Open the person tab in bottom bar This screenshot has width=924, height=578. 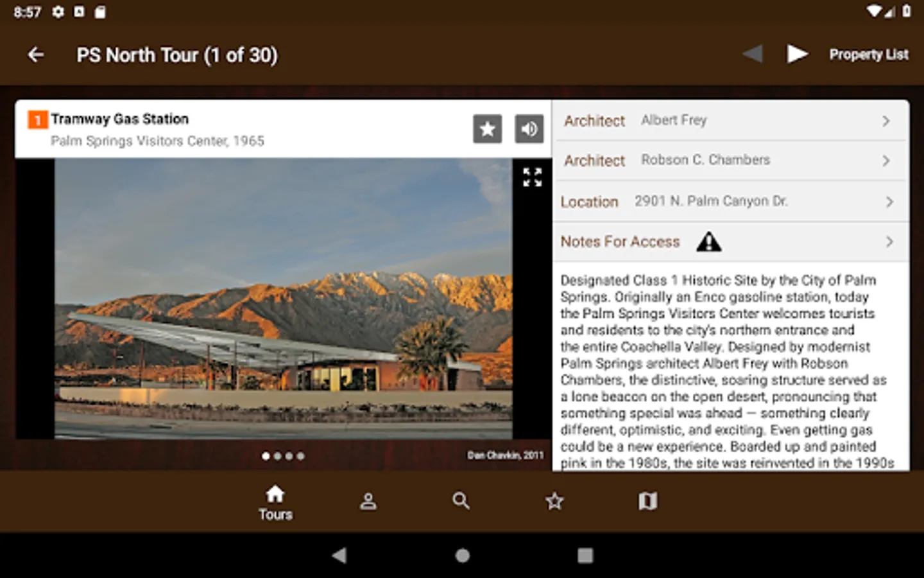click(368, 502)
